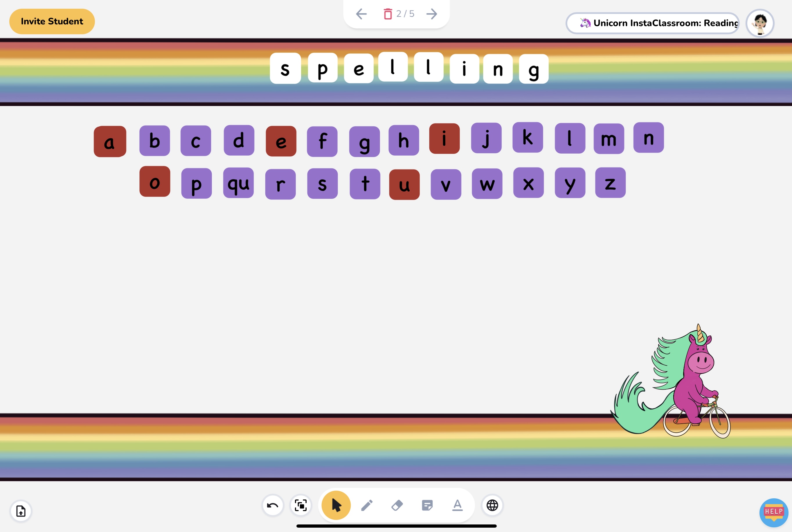The image size is (792, 532).
Task: Open the file upload icon at bottom left
Action: 21,511
